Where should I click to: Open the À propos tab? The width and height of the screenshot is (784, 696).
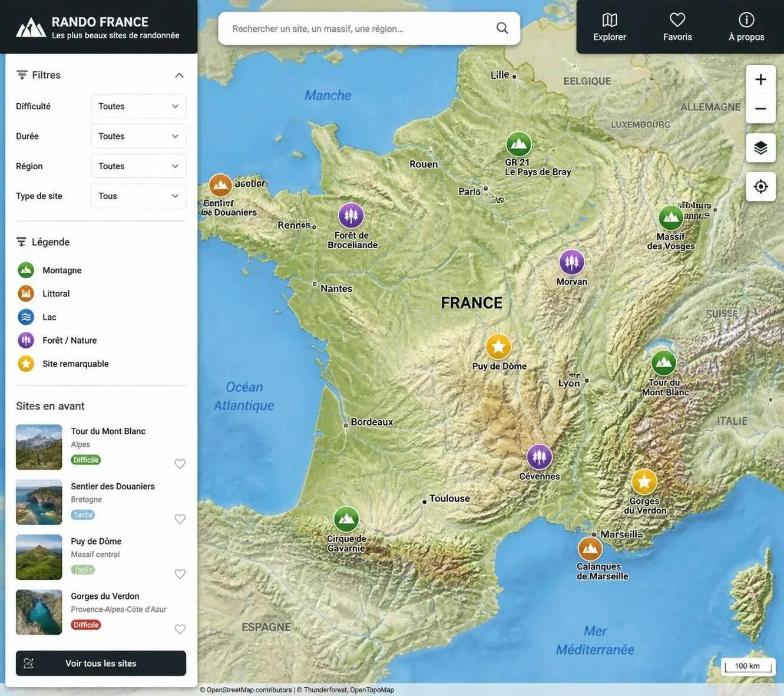[746, 28]
